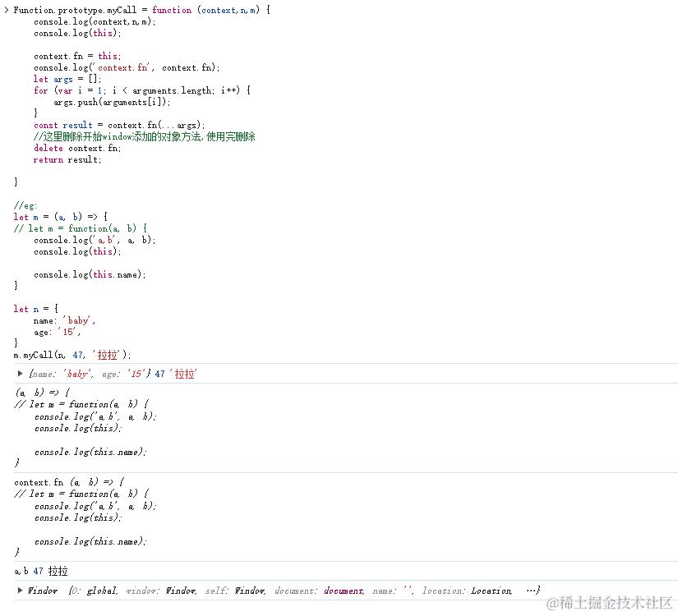This screenshot has width=678, height=616.
Task: Click the console input prompt chevron
Action: (x=6, y=10)
